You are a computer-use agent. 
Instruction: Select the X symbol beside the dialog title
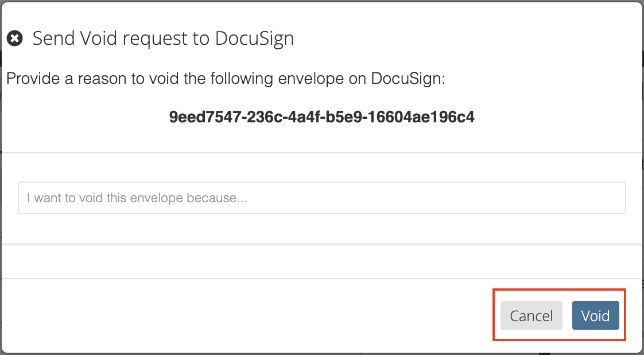pyautogui.click(x=15, y=39)
